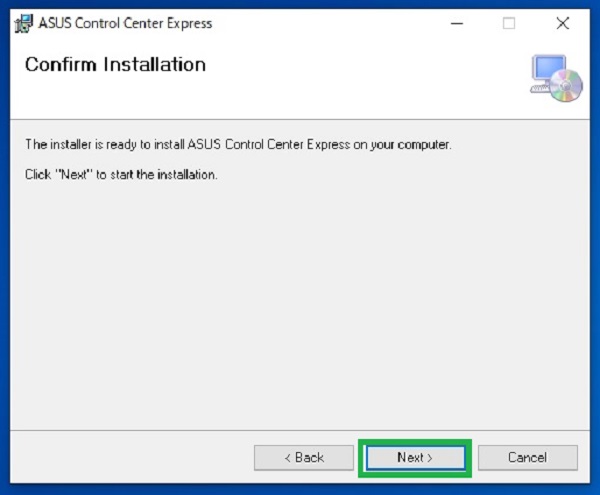Click the Next button to start installation
Screen dimensions: 600x495
416,458
